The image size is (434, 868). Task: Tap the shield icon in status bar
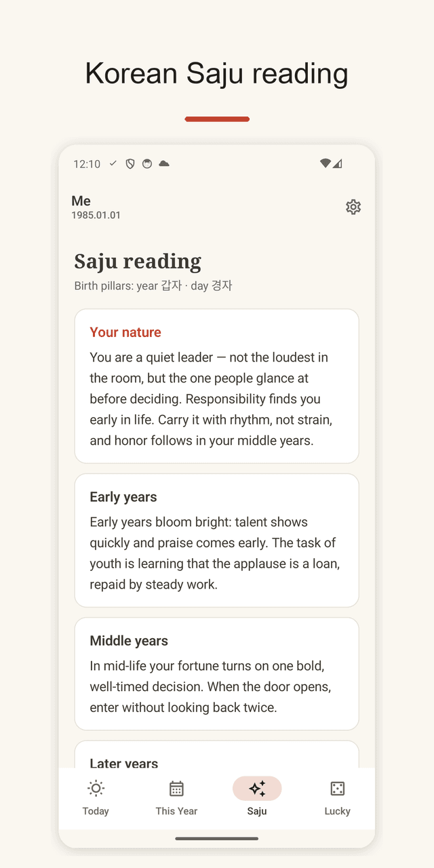(130, 163)
